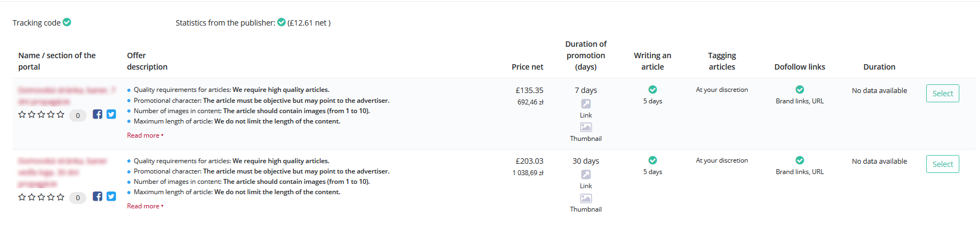980x229 pixels.
Task: Click the star rating of the first portal
Action: click(41, 115)
